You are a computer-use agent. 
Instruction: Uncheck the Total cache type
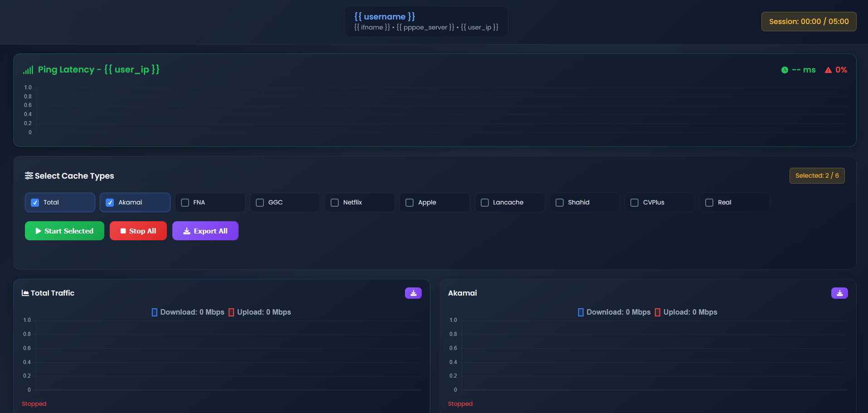click(34, 202)
